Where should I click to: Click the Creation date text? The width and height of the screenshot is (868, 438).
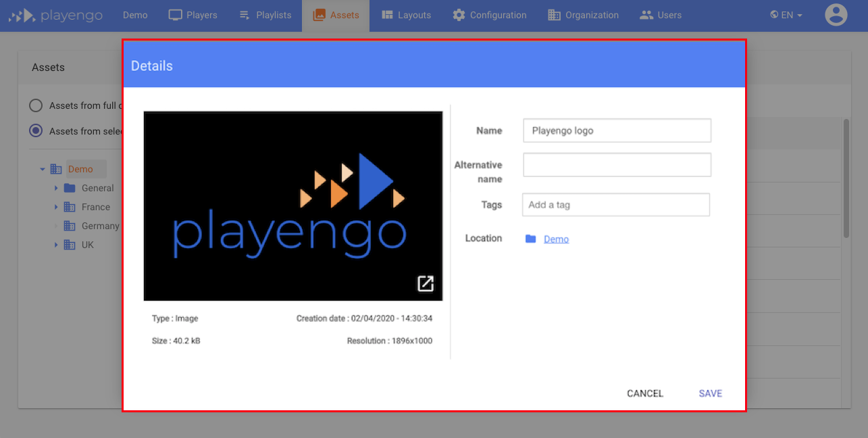[x=364, y=318]
